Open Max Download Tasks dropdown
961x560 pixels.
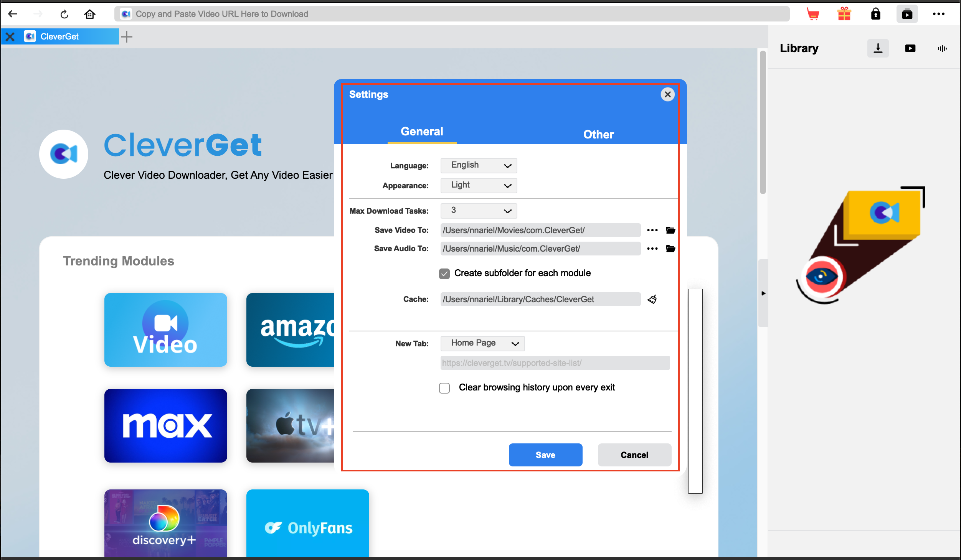point(479,211)
